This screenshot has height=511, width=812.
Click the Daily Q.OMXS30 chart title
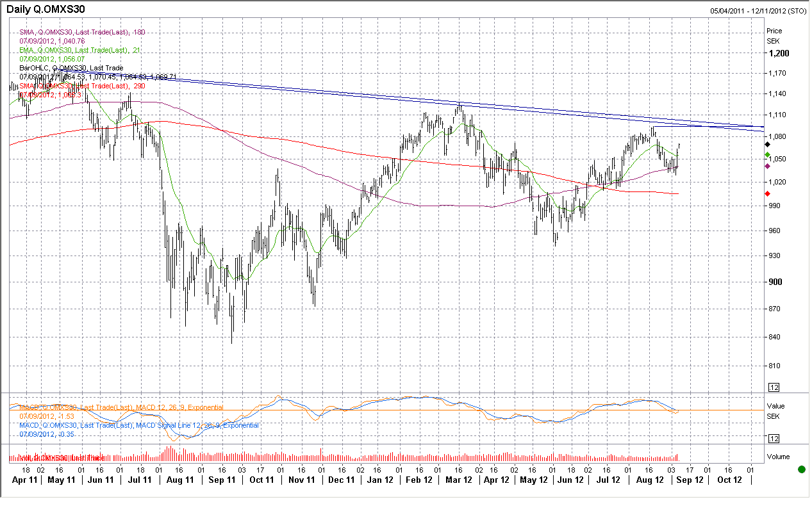[42, 10]
